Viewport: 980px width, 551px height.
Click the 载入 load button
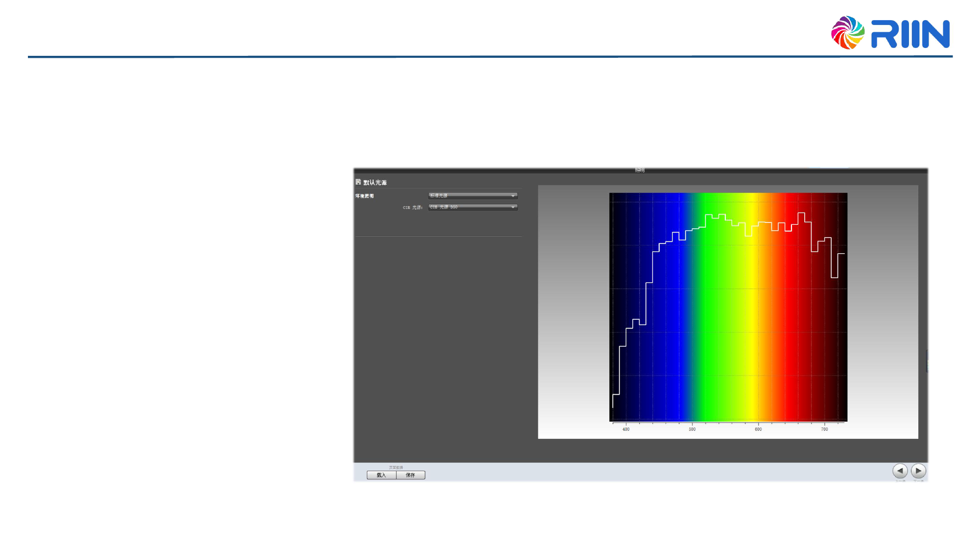pos(381,475)
